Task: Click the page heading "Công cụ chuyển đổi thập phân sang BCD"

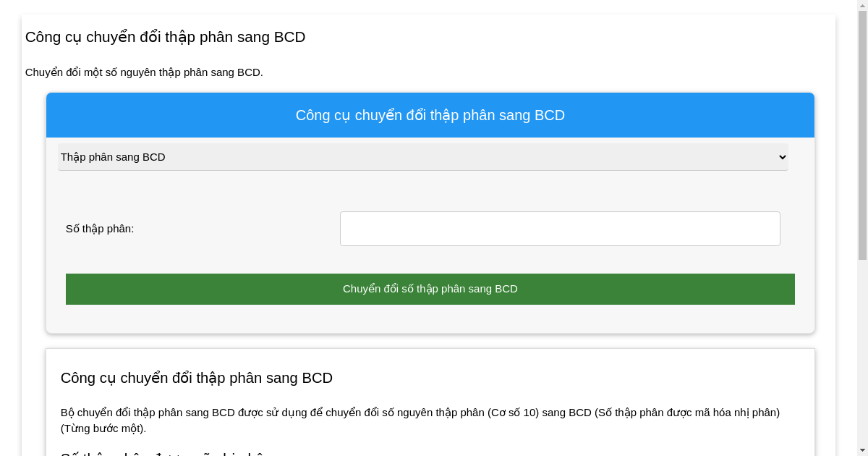Action: point(165,37)
